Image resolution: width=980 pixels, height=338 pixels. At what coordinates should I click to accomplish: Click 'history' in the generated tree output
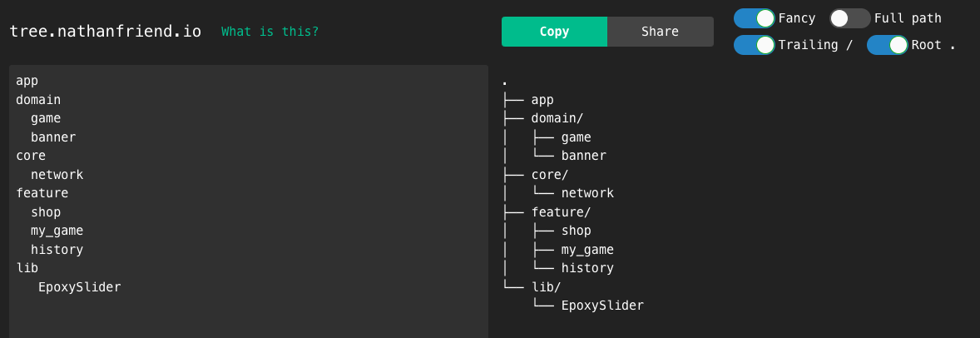point(587,268)
